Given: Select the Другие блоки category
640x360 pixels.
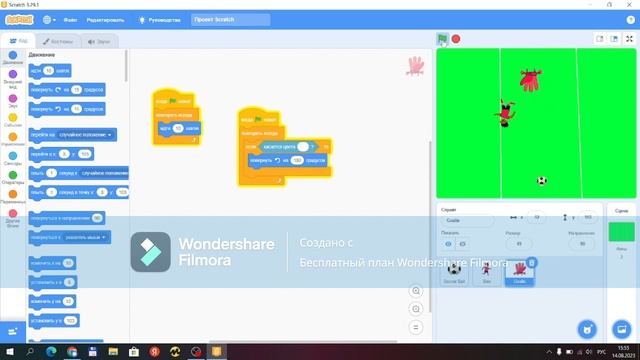Looking at the screenshot, I should click(13, 218).
